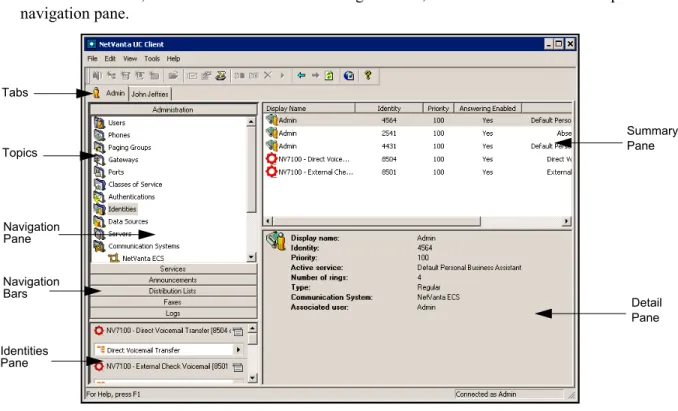Viewport: 678px width, 411px height.
Task: Open the web globe toolbar icon
Action: (x=349, y=76)
